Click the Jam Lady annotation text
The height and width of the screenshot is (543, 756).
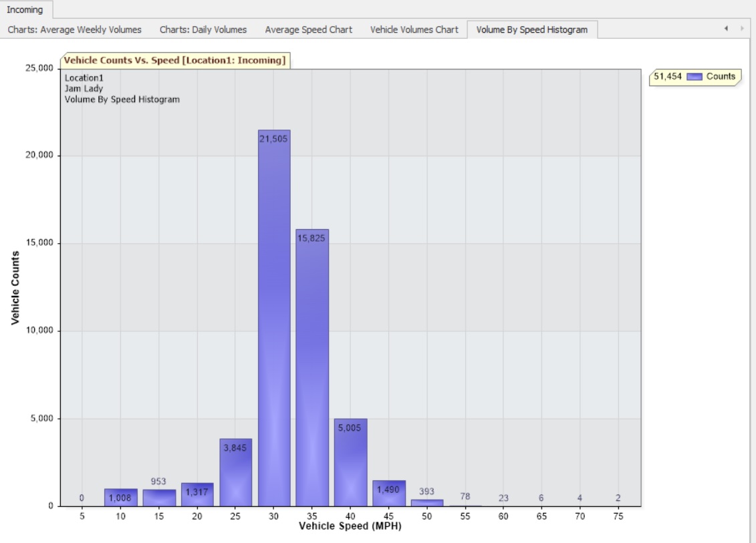(x=84, y=88)
